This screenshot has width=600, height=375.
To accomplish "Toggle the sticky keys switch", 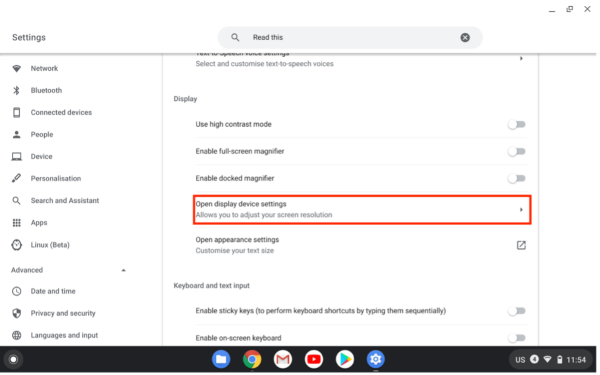I will (517, 311).
